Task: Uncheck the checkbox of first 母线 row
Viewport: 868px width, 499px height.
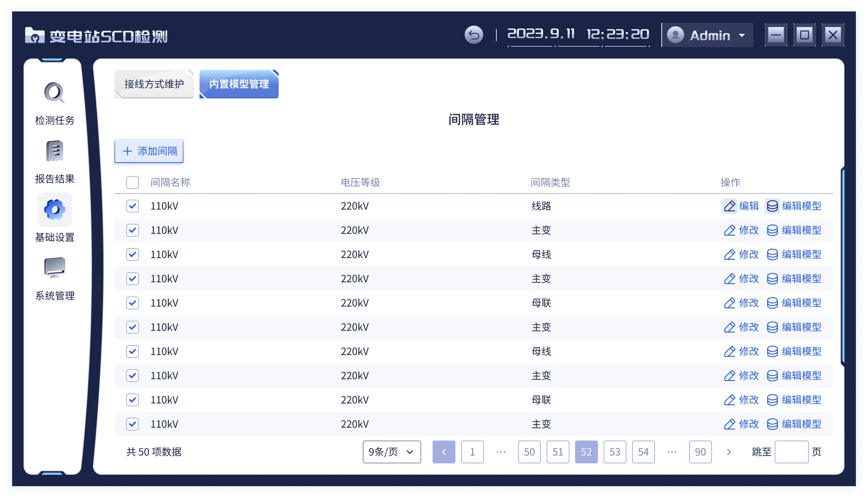Action: [132, 254]
